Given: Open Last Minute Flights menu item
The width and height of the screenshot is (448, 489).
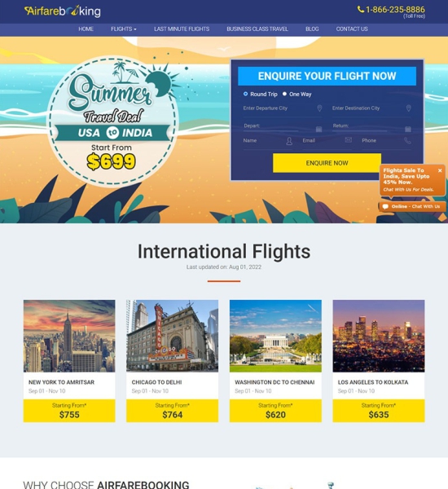Looking at the screenshot, I should (x=182, y=29).
